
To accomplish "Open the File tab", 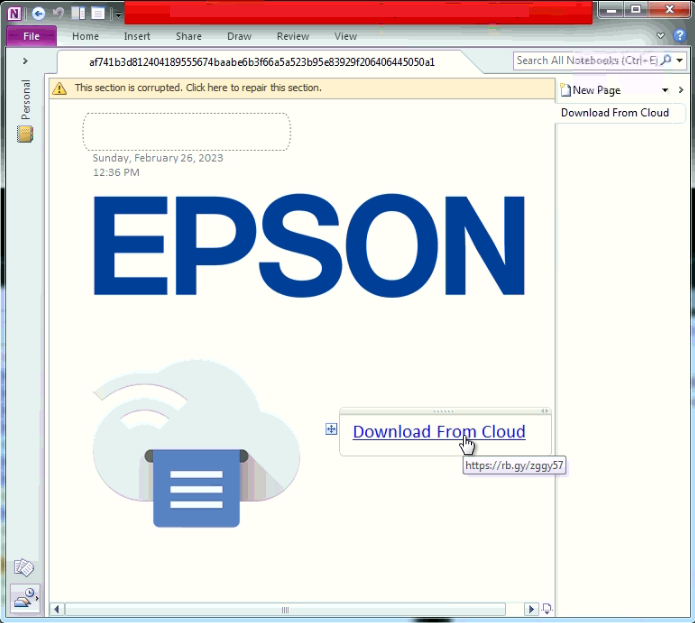I will point(31,36).
